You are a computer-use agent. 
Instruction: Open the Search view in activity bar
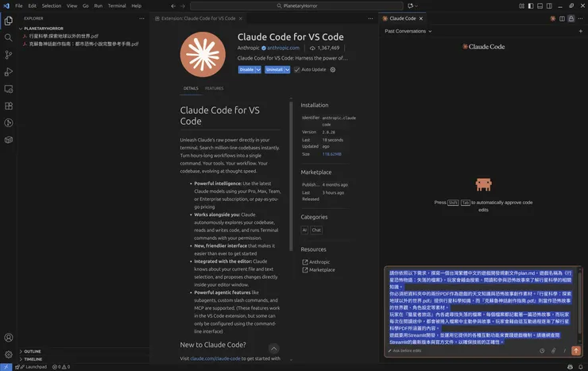[8, 37]
